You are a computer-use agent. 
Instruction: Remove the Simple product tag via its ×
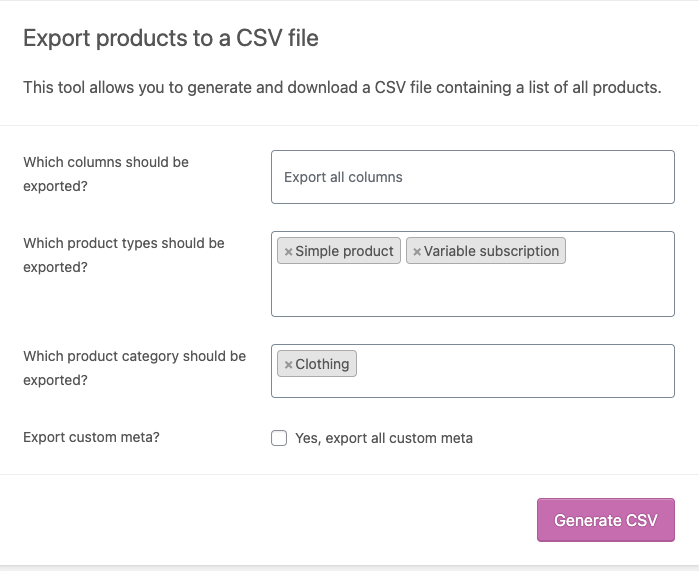pos(288,252)
